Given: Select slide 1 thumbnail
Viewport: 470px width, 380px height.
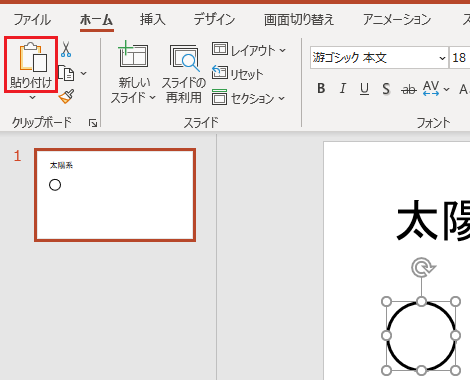Looking at the screenshot, I should point(115,195).
